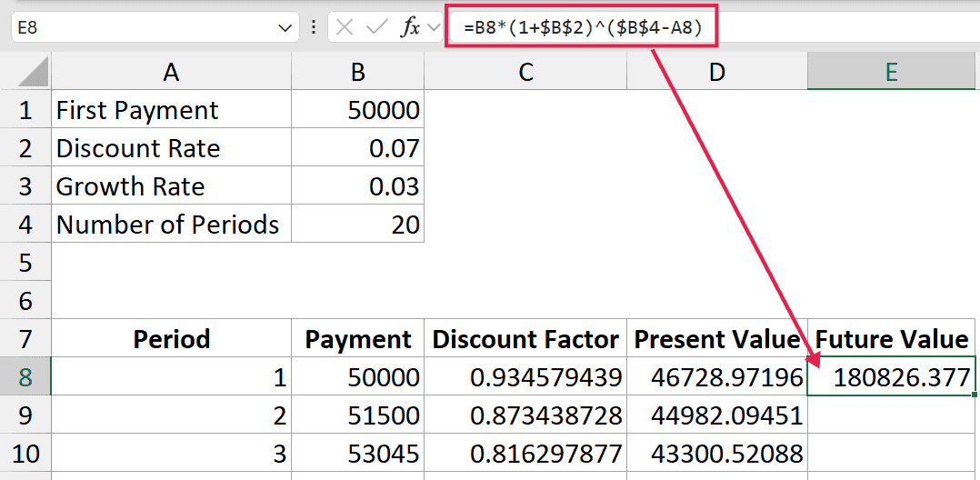
Task: Select column E header
Action: point(892,73)
